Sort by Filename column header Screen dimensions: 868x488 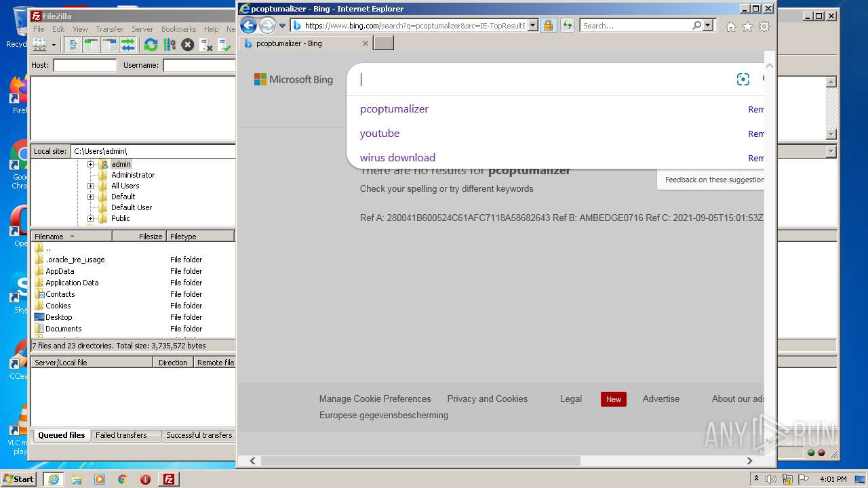(72, 237)
